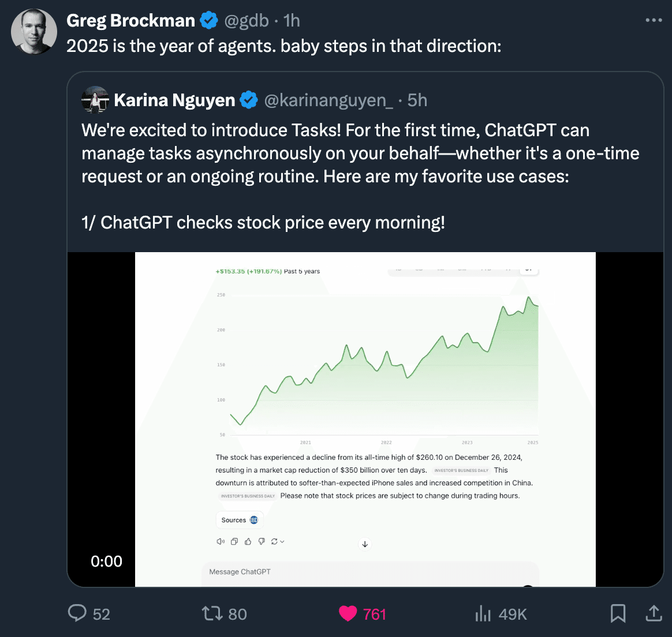The width and height of the screenshot is (672, 637).
Task: Reply to Greg Brockman's post
Action: [x=77, y=613]
